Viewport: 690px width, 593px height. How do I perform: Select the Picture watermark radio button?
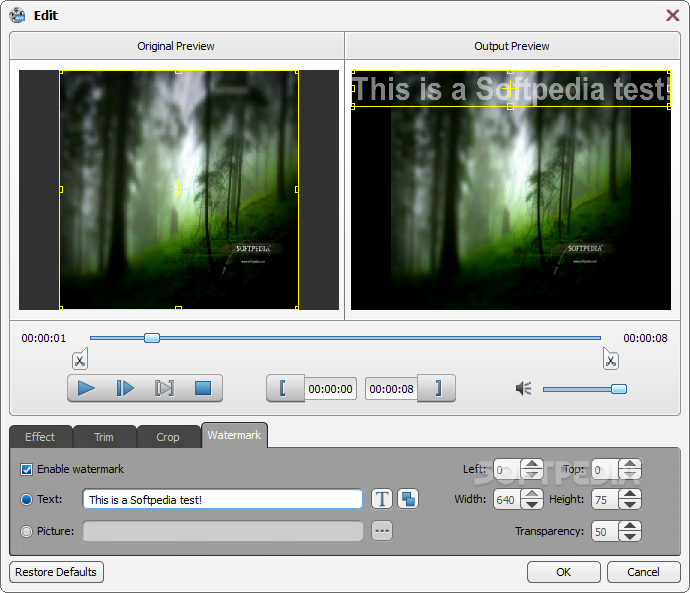click(x=26, y=531)
